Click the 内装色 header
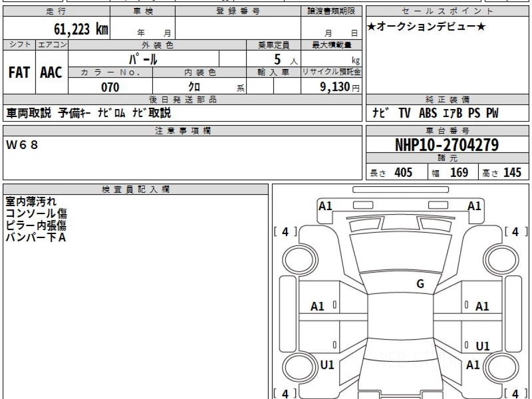This screenshot has width=532, height=399. tap(199, 72)
